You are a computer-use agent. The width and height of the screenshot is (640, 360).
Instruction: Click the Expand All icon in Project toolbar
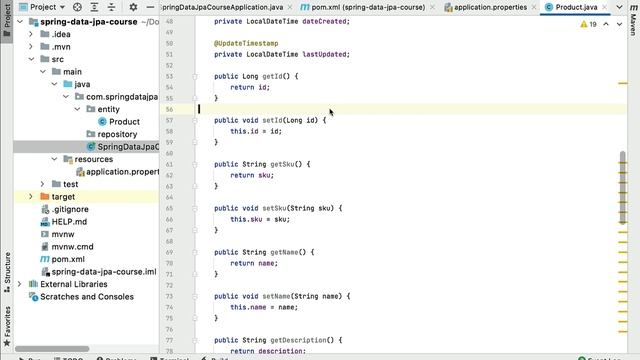point(94,7)
